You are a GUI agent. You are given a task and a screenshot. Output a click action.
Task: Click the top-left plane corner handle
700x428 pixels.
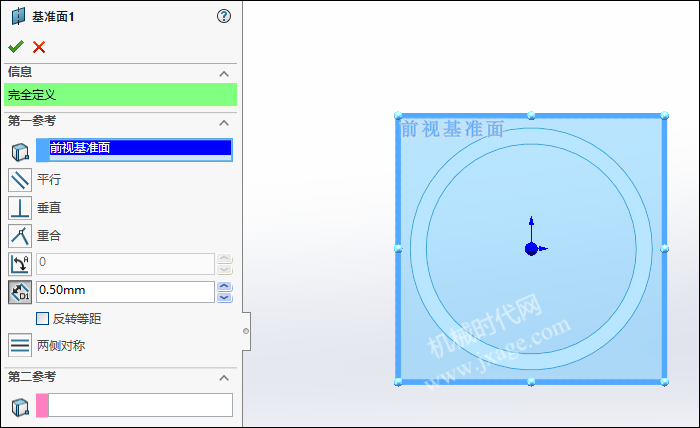[398, 116]
